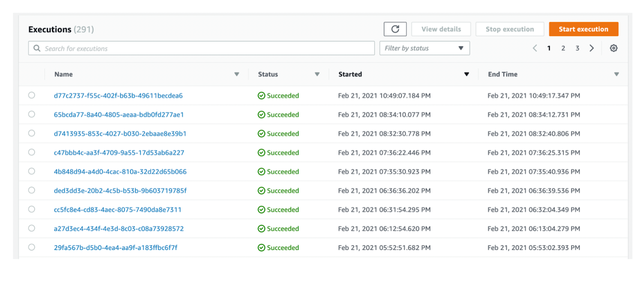Sort by the Started column arrow

tap(466, 74)
